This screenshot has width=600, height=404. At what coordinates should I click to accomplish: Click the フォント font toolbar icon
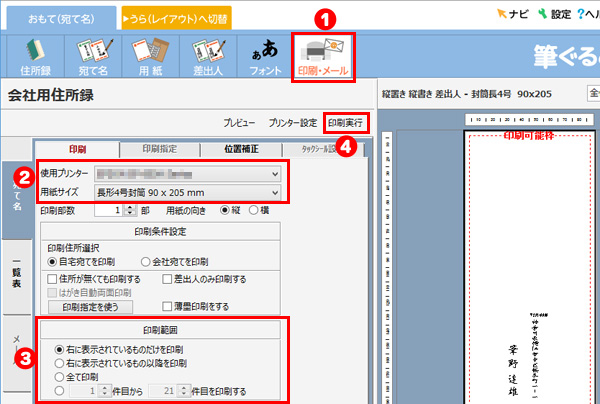(x=262, y=57)
